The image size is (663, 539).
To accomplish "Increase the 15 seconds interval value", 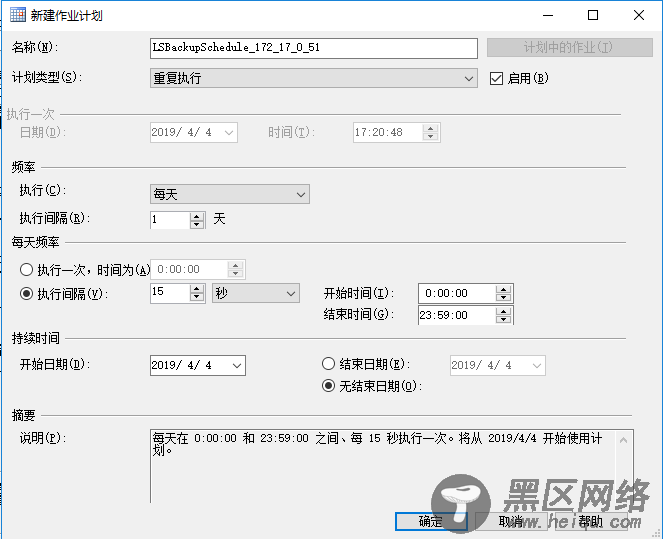I will pos(197,289).
